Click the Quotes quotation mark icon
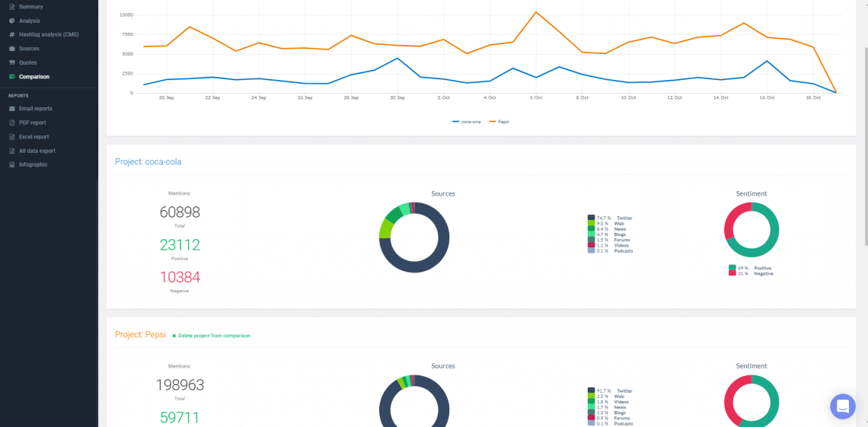868x427 pixels. pos(11,62)
